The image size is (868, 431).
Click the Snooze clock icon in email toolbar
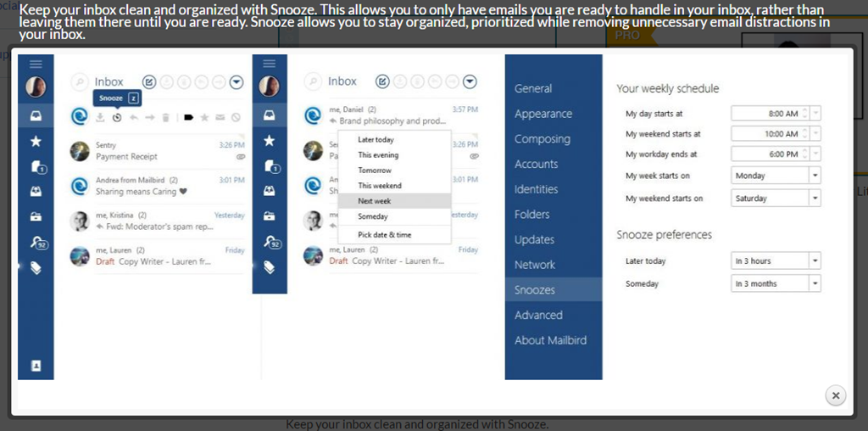coord(116,117)
